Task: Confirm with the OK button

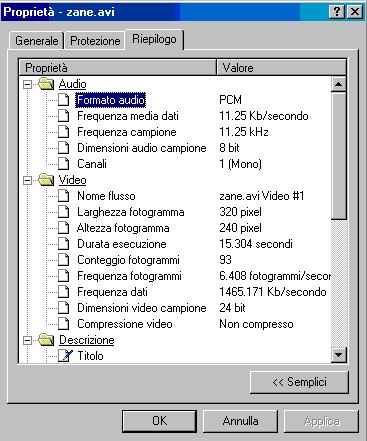Action: [x=159, y=421]
